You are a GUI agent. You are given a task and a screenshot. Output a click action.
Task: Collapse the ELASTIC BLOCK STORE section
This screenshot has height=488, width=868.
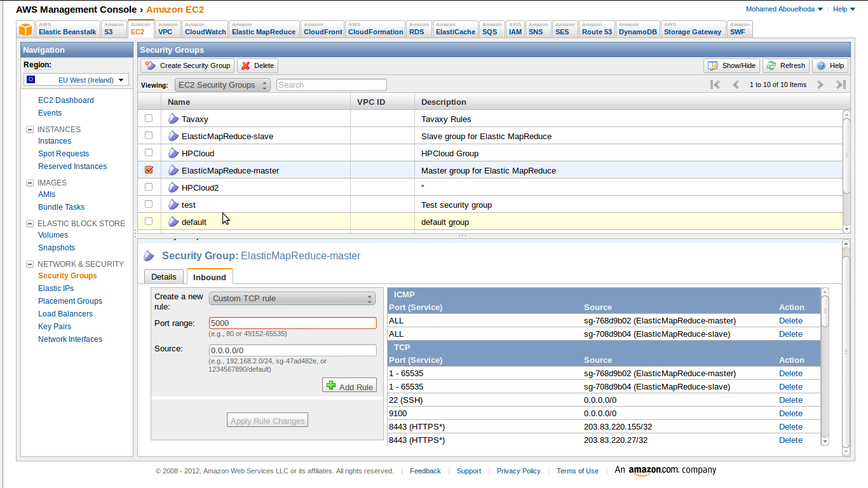pos(29,223)
